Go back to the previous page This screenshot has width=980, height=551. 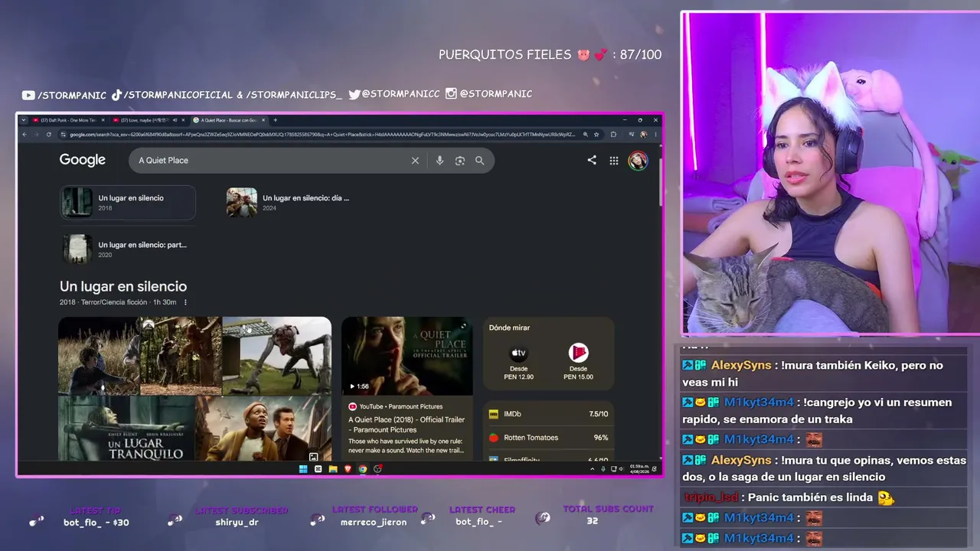pos(24,135)
